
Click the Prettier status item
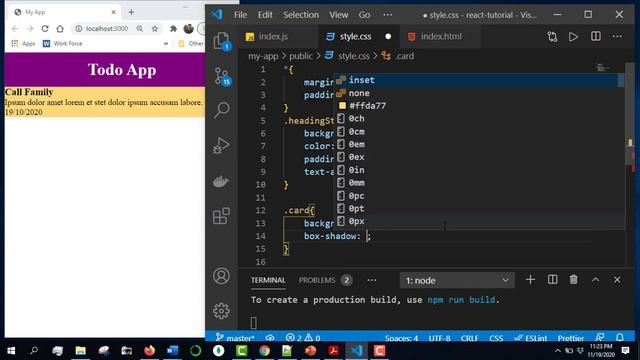tap(571, 338)
